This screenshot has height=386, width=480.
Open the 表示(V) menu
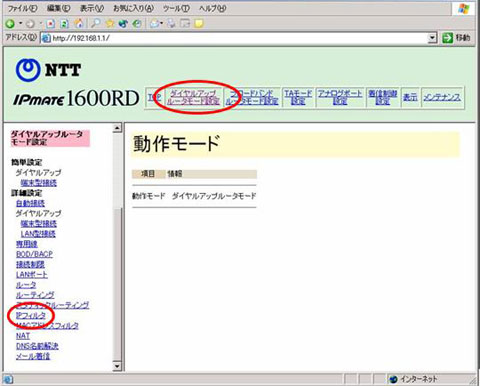(x=92, y=8)
